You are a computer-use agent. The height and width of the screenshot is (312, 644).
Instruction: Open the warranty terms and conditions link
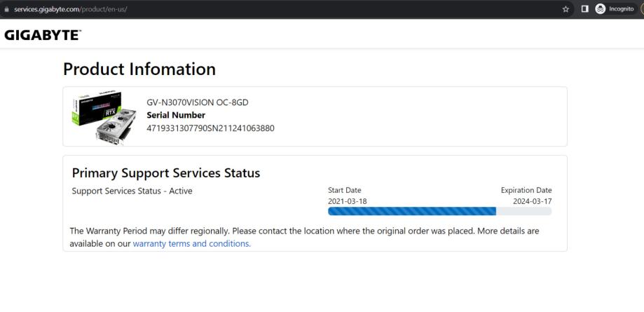(191, 243)
